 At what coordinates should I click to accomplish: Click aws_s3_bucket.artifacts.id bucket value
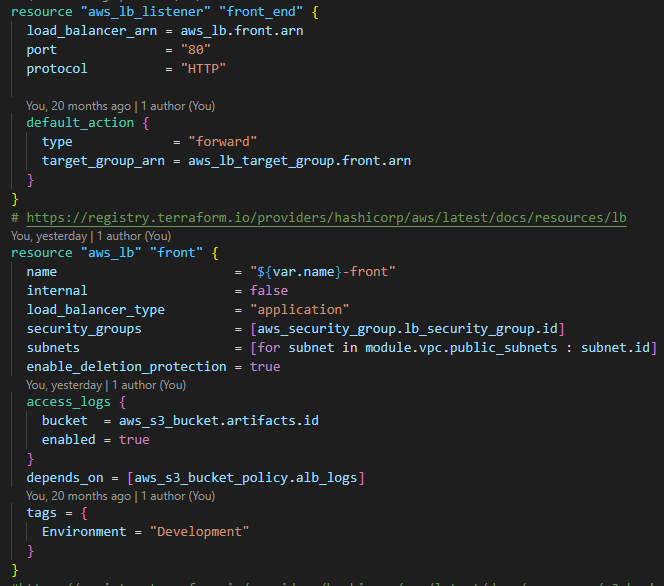click(218, 421)
